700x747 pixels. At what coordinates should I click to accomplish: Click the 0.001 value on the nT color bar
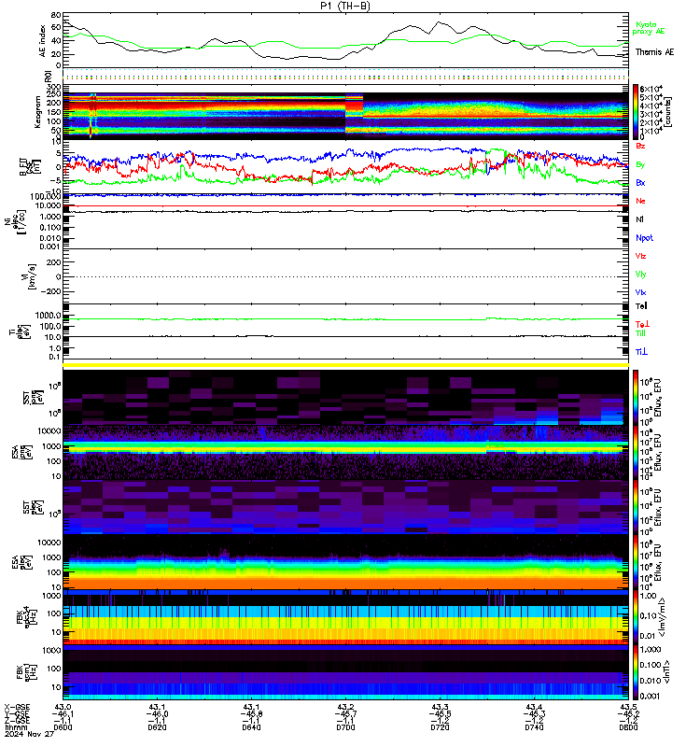[x=650, y=696]
